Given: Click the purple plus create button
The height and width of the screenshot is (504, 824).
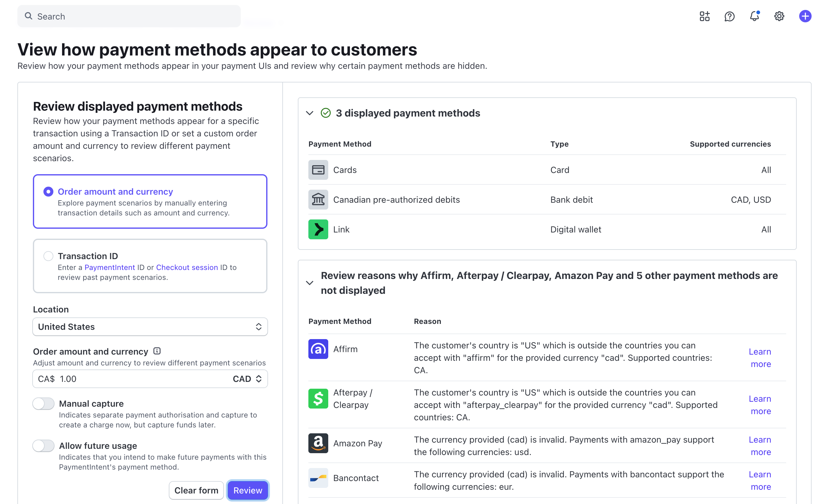Looking at the screenshot, I should pyautogui.click(x=805, y=16).
